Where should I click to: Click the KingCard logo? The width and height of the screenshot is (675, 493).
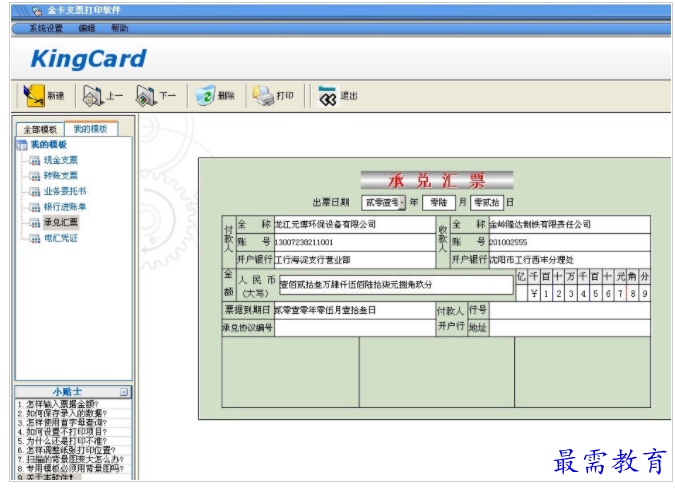pos(89,59)
